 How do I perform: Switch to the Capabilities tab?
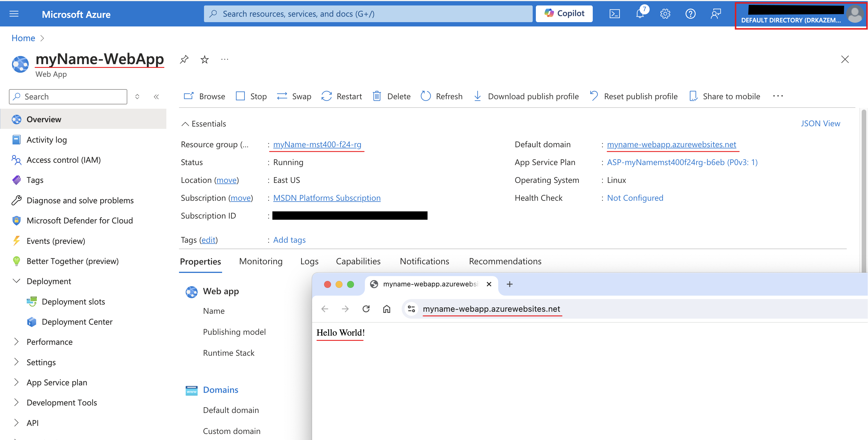click(358, 261)
